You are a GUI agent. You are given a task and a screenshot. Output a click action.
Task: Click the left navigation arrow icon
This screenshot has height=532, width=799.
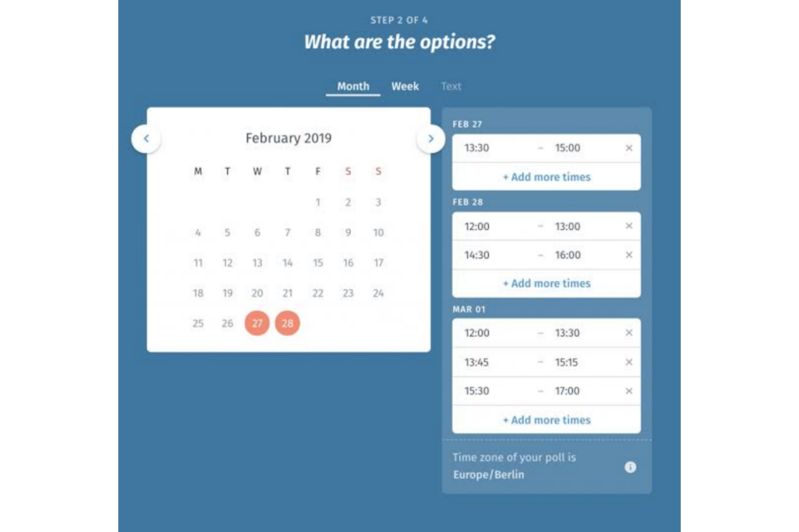[146, 138]
